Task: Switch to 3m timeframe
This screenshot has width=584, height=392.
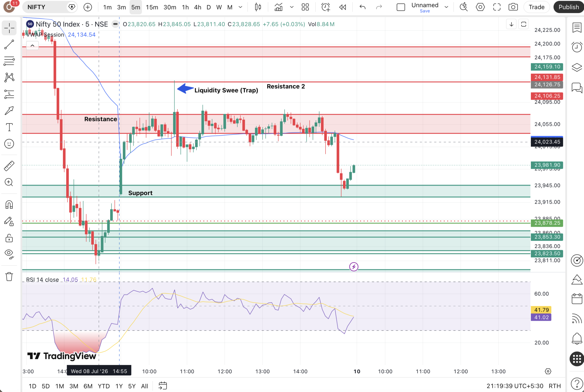Action: pyautogui.click(x=121, y=7)
